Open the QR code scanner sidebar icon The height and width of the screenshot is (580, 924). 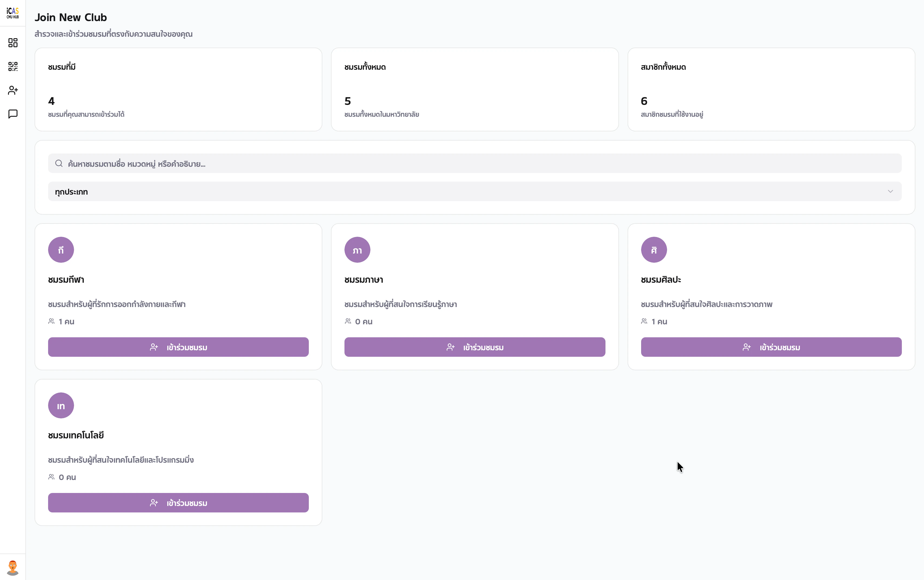click(x=13, y=66)
